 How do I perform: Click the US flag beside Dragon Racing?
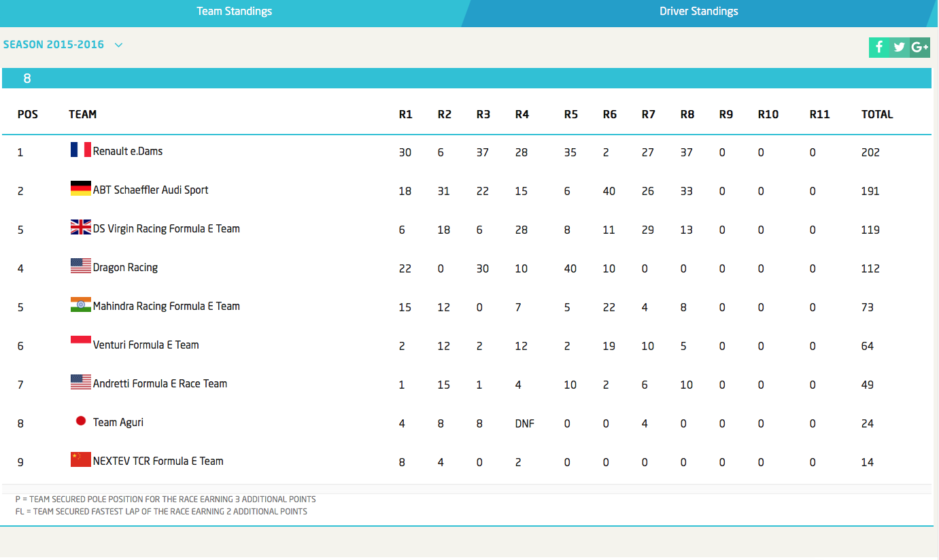click(81, 266)
